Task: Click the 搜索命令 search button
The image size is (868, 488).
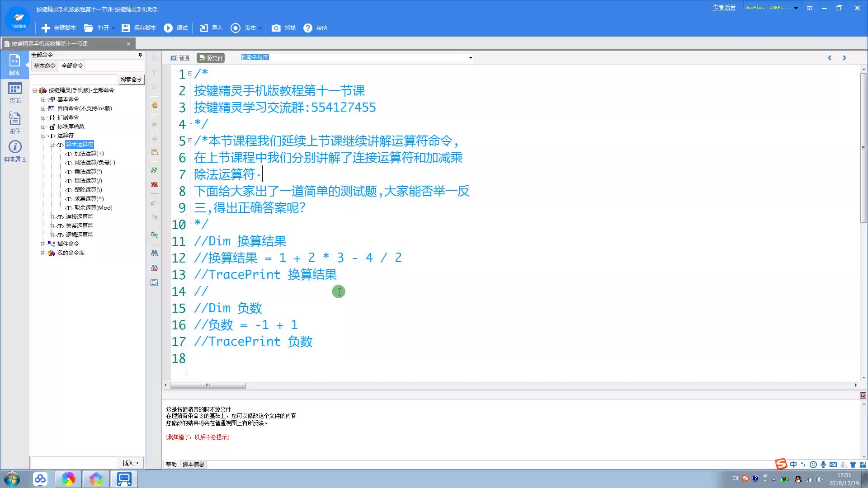Action: point(131,80)
